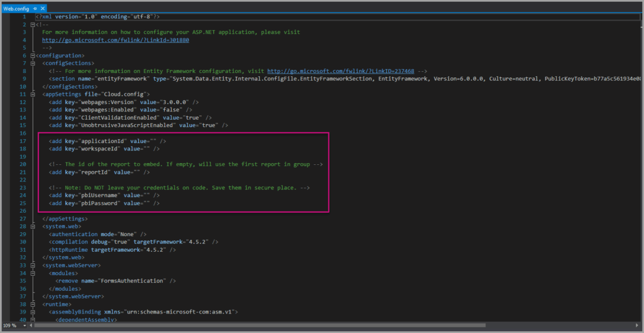Click the section name="entityFramework" line

coord(344,79)
